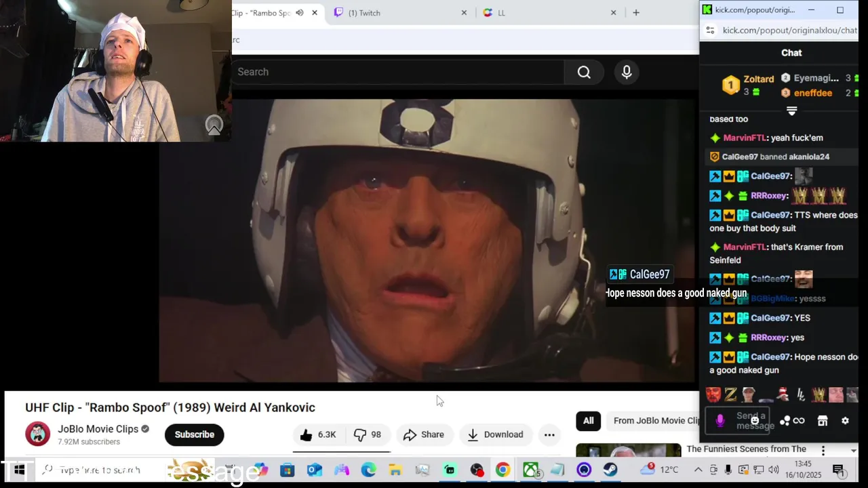The height and width of the screenshot is (488, 868).
Task: Open File Explorer from the taskbar
Action: tap(395, 470)
